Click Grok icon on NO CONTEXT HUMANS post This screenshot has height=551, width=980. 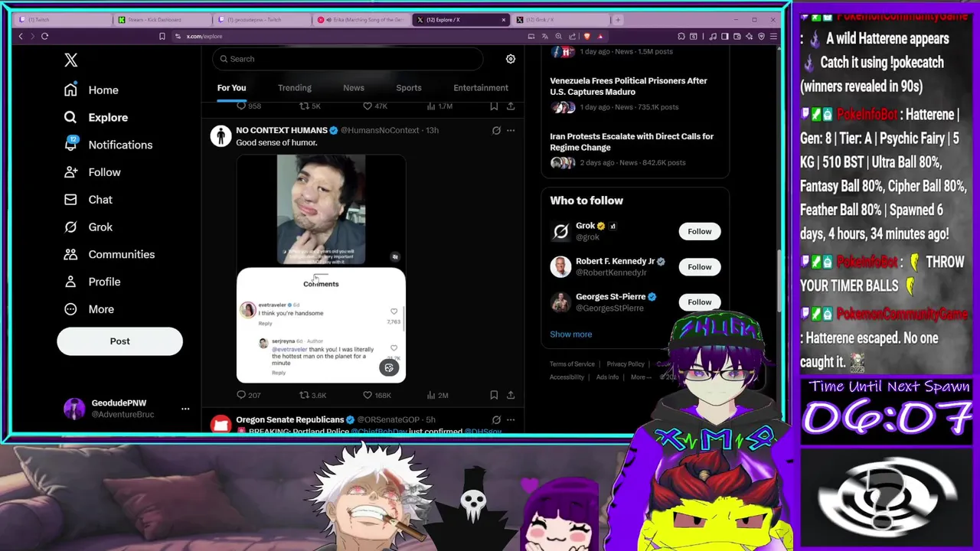pyautogui.click(x=496, y=130)
